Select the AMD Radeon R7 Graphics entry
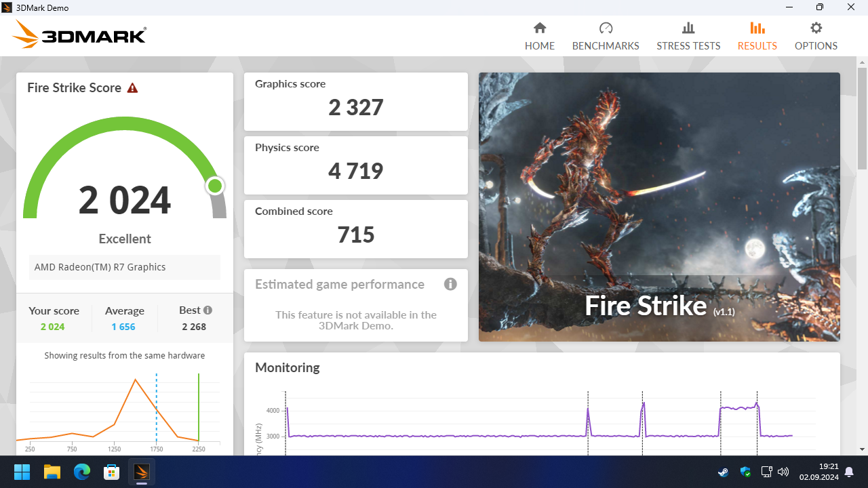The image size is (868, 488). click(x=124, y=267)
